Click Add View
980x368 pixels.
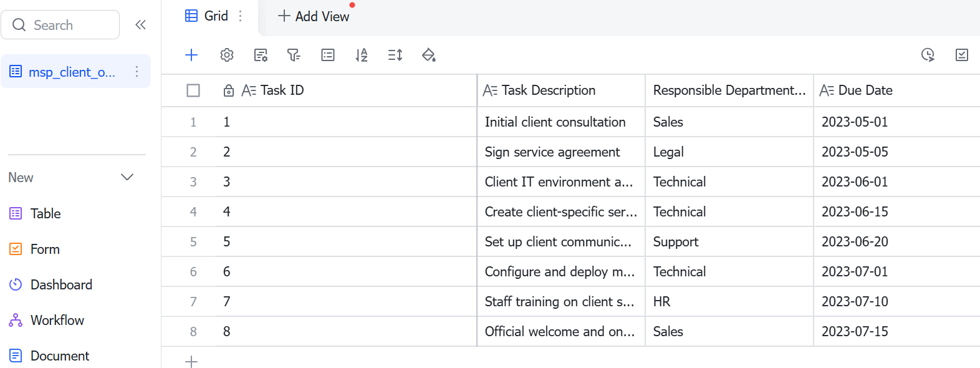coord(314,16)
